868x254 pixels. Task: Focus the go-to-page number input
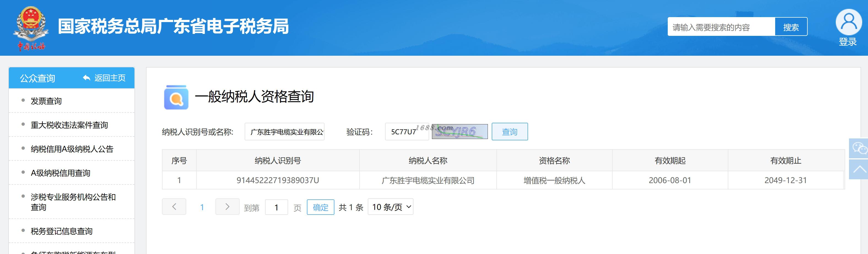point(276,207)
